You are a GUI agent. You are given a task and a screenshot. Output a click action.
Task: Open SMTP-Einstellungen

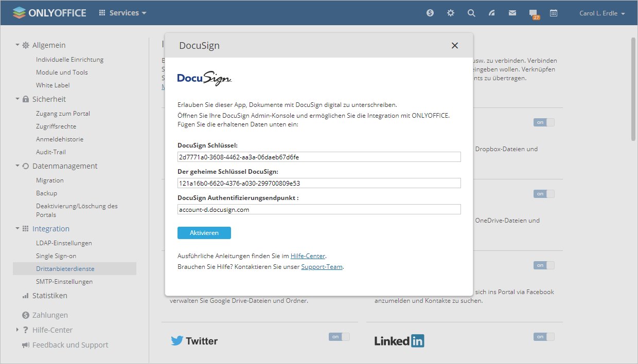(64, 282)
